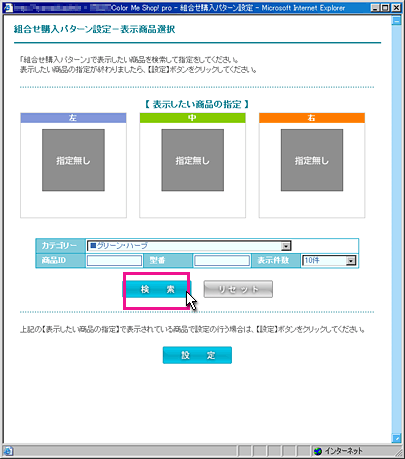
Task: Click the 商品ID input field
Action: (x=114, y=260)
